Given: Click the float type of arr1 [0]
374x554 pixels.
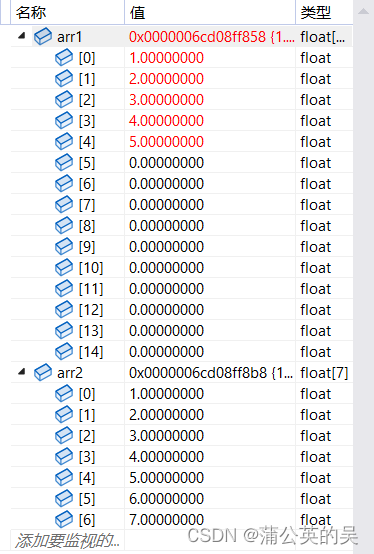Looking at the screenshot, I should [316, 58].
